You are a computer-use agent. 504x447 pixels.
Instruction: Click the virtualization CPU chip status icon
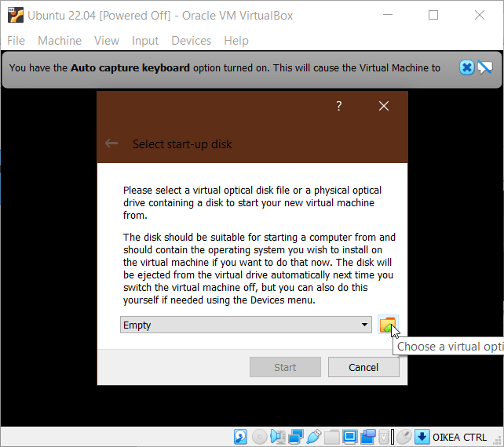384,437
